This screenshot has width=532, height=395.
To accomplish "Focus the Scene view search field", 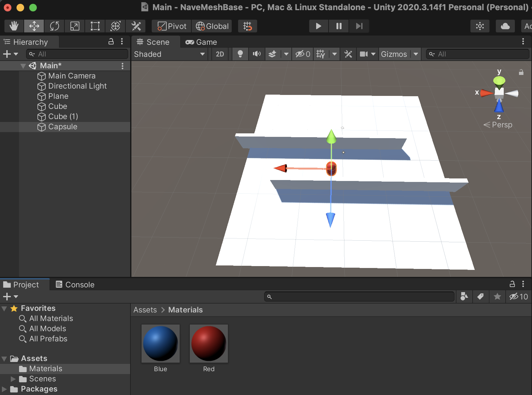I will click(478, 54).
